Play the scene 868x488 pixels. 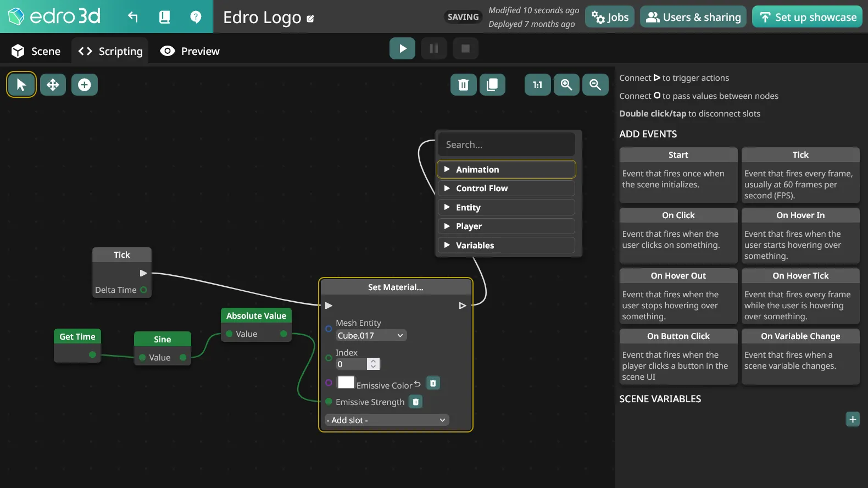click(403, 48)
